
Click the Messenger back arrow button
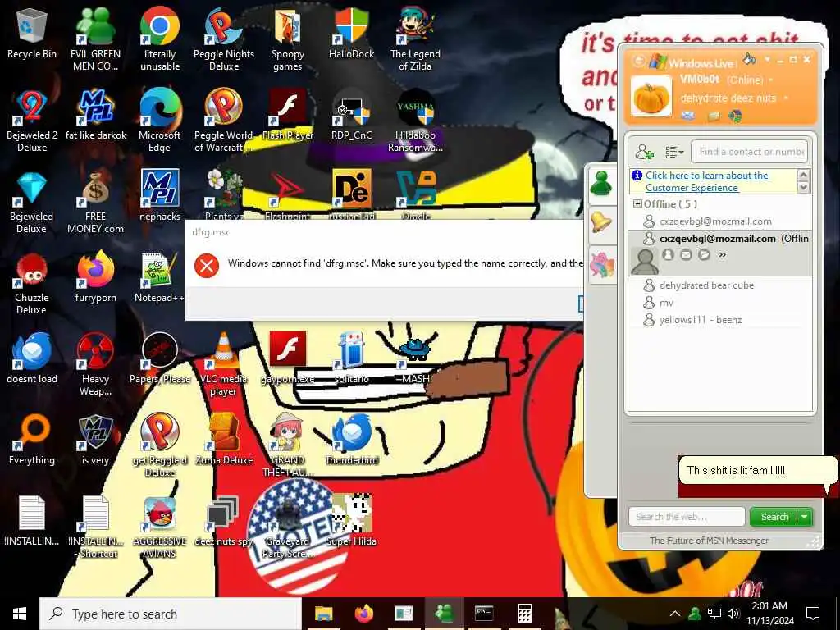pos(638,61)
